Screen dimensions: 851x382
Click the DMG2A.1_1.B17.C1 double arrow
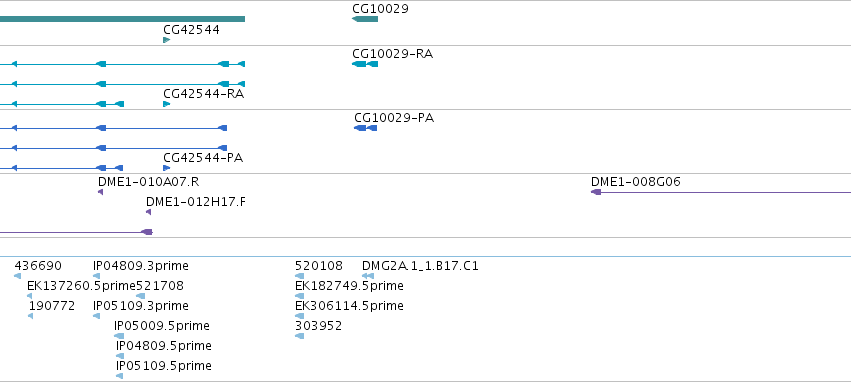(368, 276)
